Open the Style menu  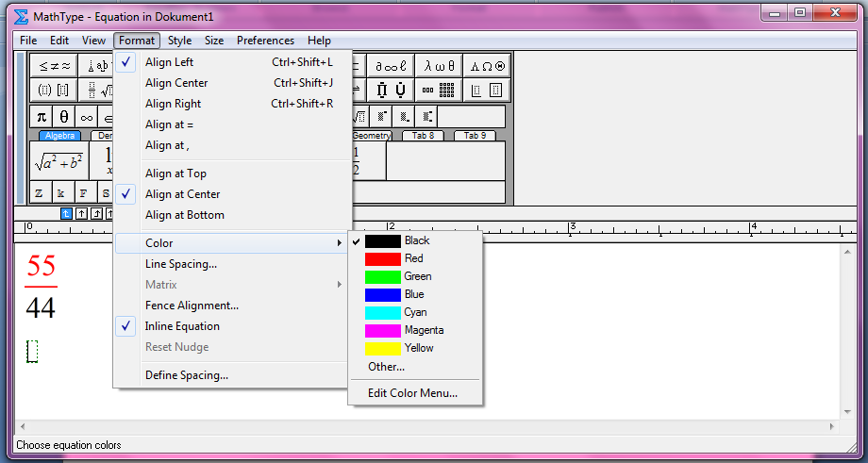click(x=180, y=41)
